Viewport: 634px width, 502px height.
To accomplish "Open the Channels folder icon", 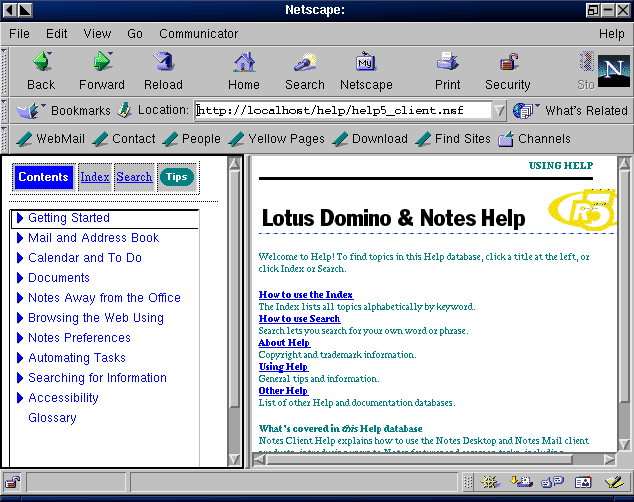I will tap(505, 139).
